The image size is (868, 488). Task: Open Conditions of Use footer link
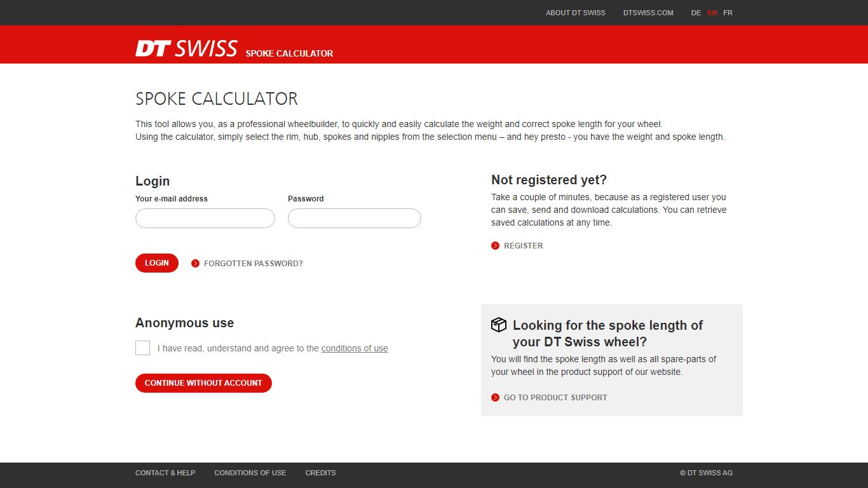250,473
